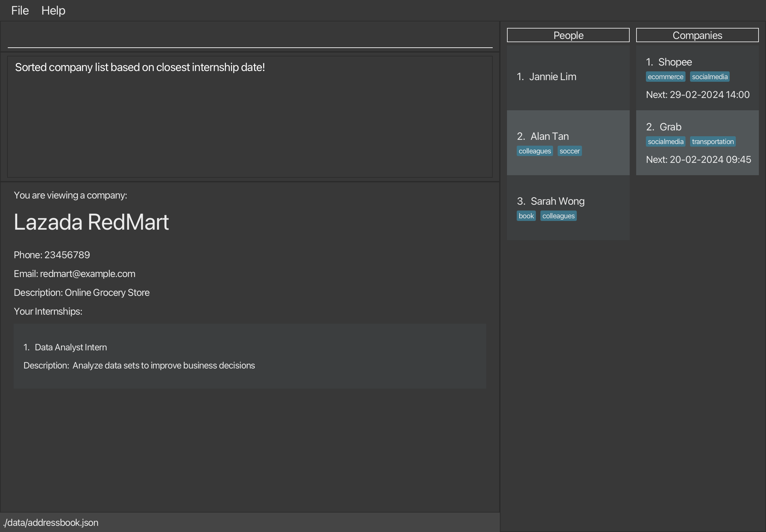Click Grab's socialmedia tag

pos(665,142)
